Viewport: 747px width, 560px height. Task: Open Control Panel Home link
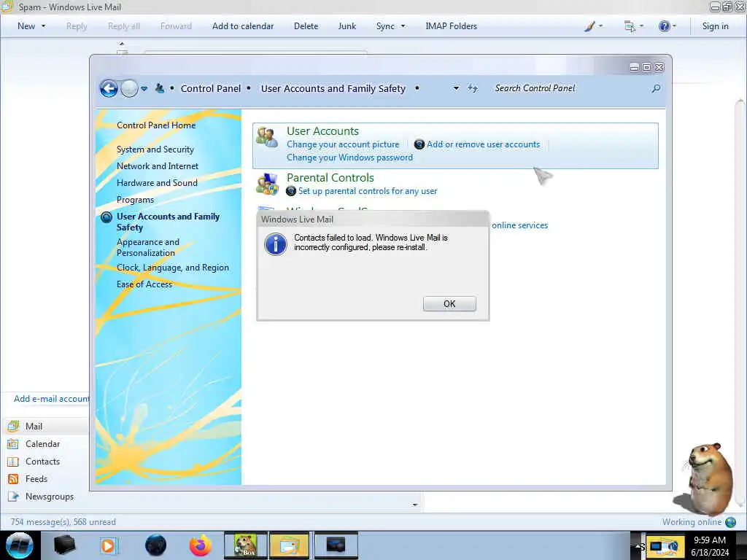coord(156,125)
